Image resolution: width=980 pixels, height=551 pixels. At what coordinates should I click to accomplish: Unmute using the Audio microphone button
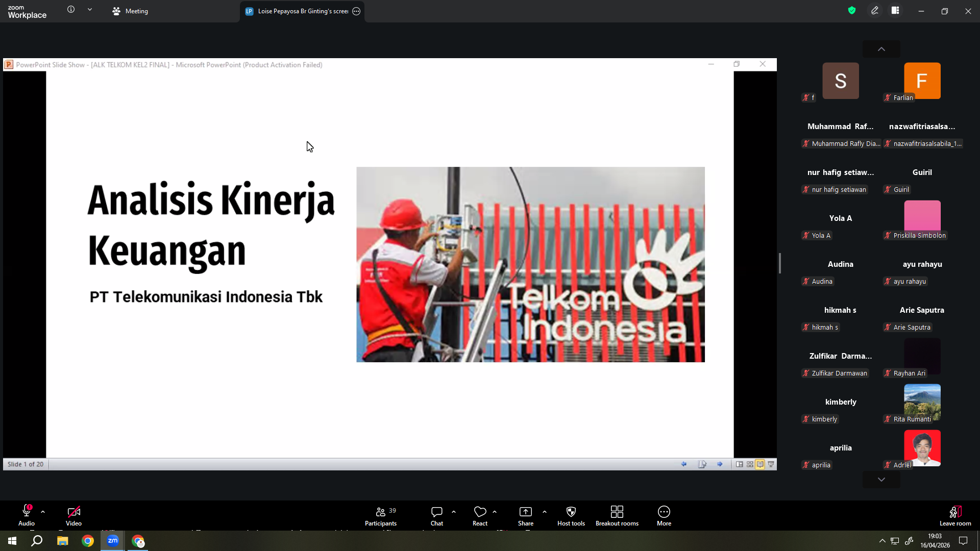(x=27, y=515)
